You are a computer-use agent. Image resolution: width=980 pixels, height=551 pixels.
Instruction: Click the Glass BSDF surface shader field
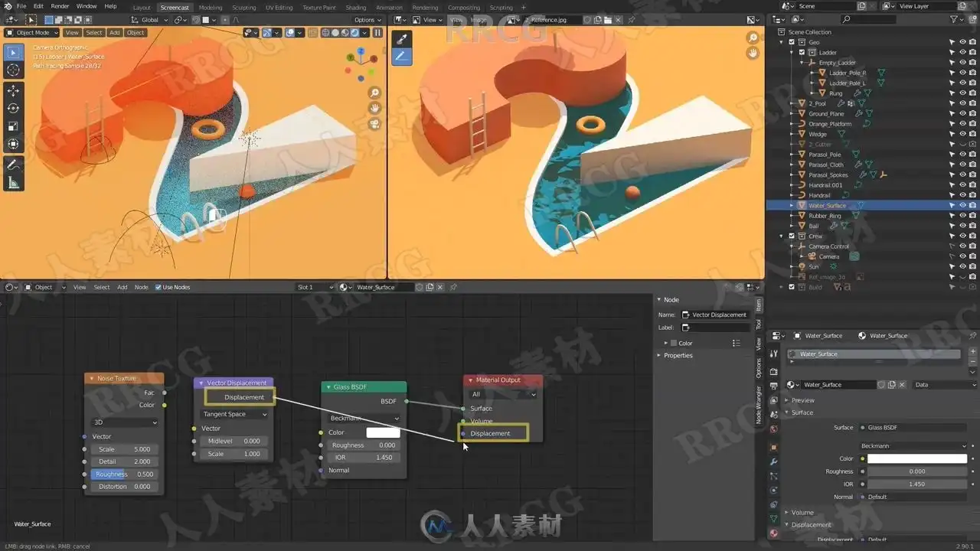click(914, 428)
